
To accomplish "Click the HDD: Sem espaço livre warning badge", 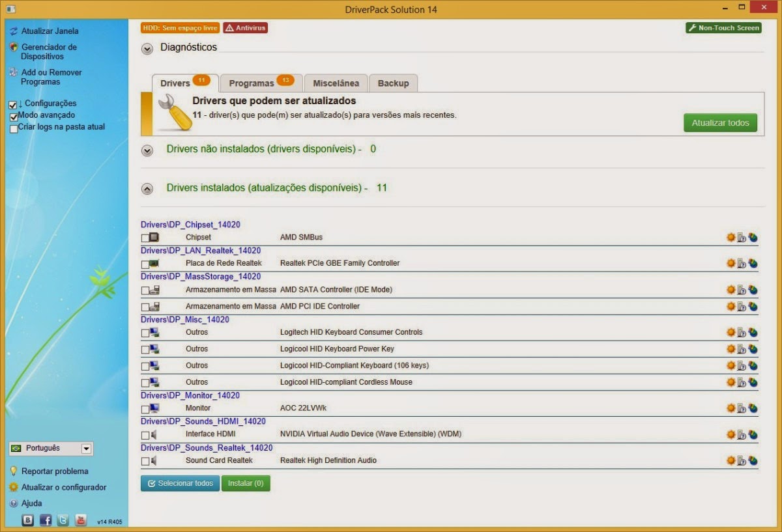I will 180,28.
